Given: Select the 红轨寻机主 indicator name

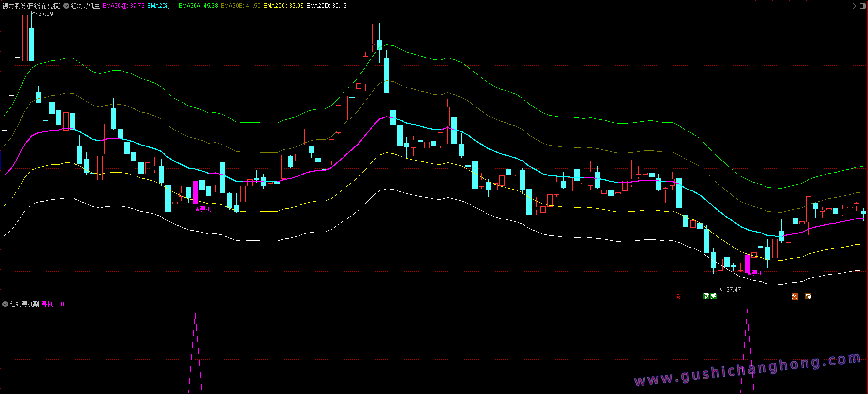Looking at the screenshot, I should 85,6.
